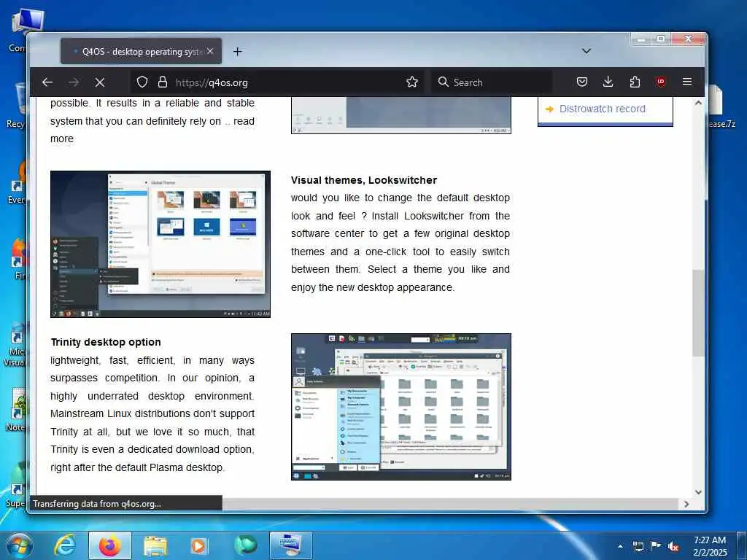This screenshot has height=560, width=747.
Task: Open the Trinity desktop screenshot thumbnail
Action: pos(401,407)
